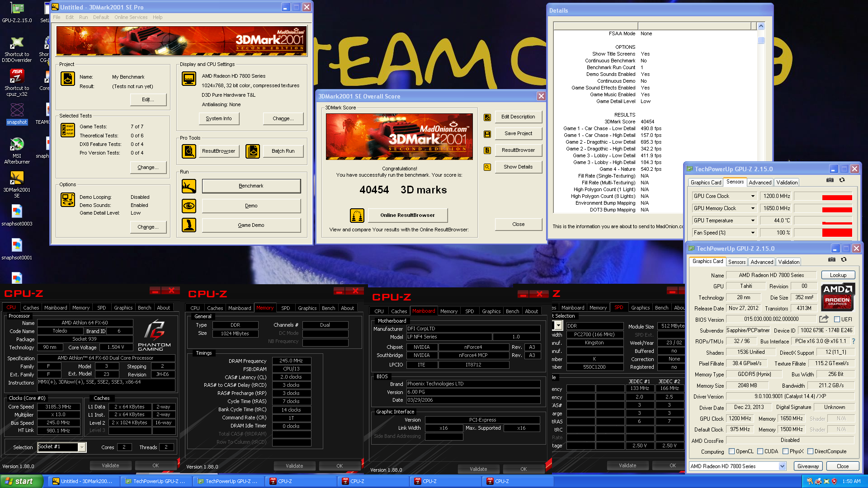
Task: Refresh GPU-Z Graphics Card window
Action: [844, 259]
